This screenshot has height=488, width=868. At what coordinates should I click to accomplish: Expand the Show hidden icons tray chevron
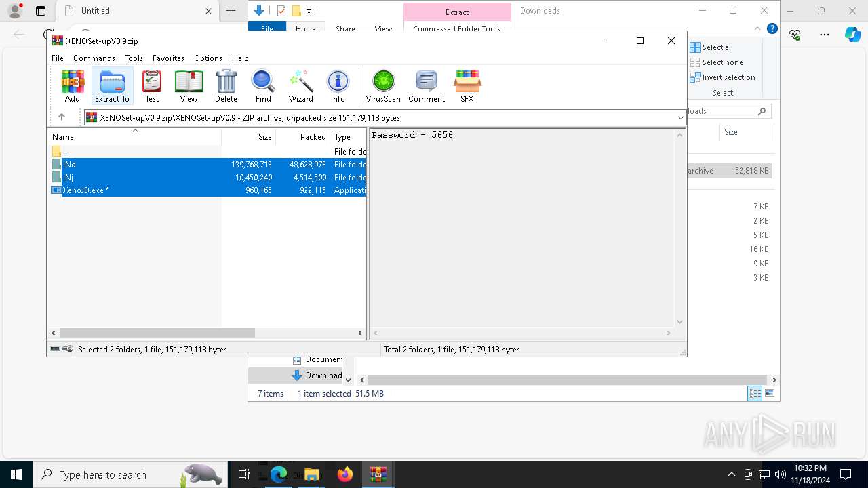(x=731, y=474)
